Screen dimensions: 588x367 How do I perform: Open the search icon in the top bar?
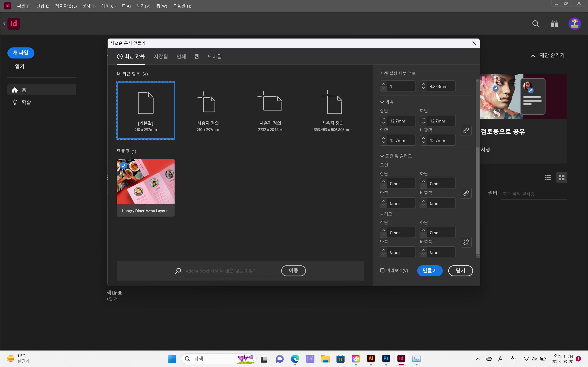pyautogui.click(x=536, y=24)
